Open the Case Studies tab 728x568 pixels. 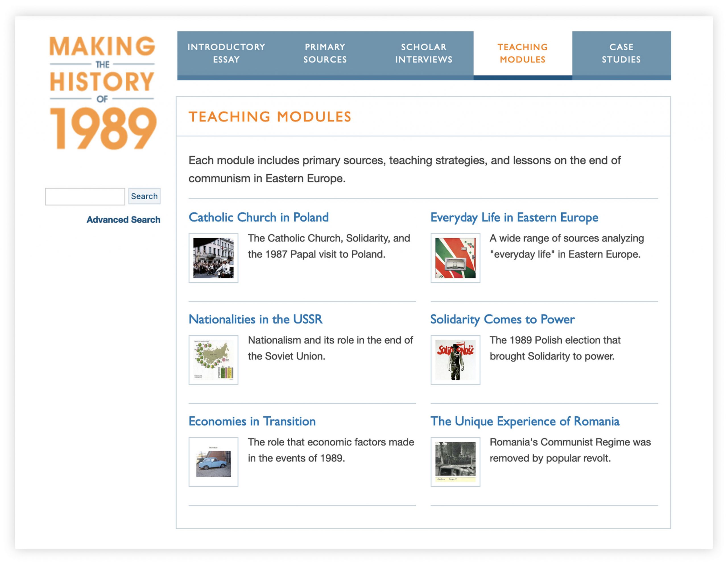[621, 53]
